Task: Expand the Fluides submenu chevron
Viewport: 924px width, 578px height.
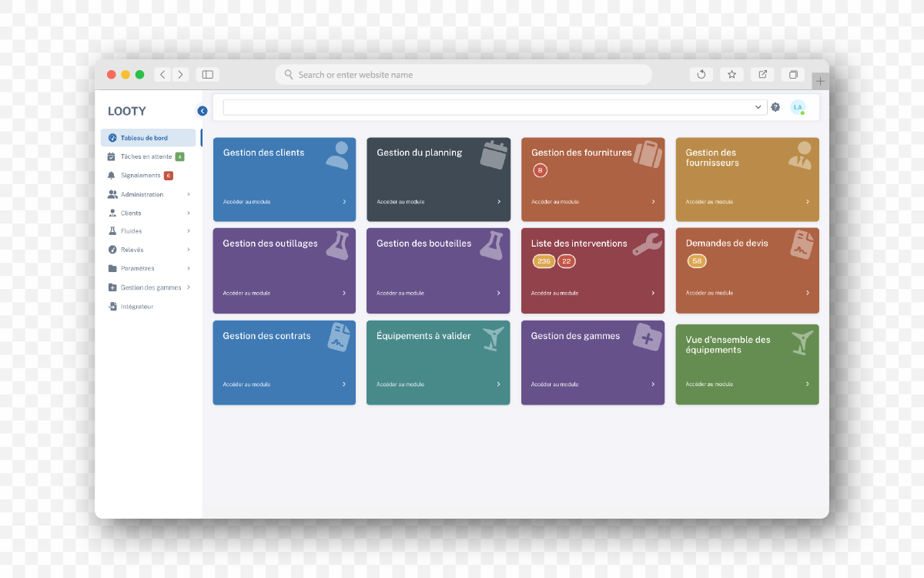Action: [189, 231]
